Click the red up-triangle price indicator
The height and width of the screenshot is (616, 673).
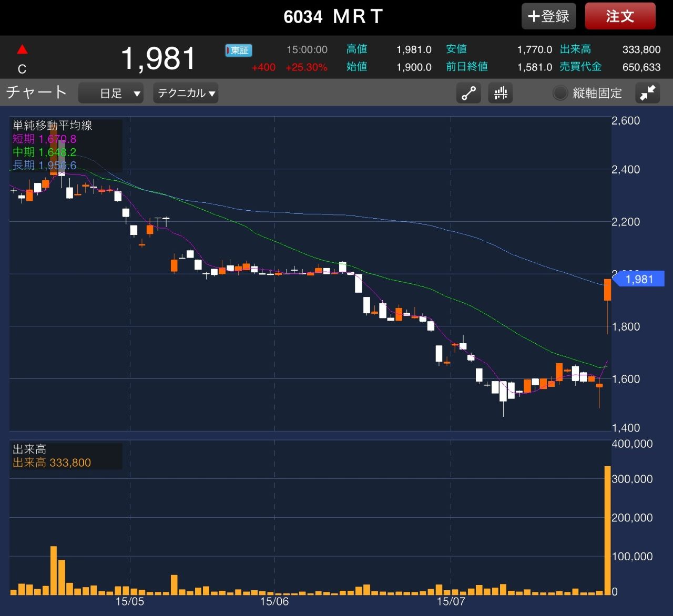tap(22, 50)
